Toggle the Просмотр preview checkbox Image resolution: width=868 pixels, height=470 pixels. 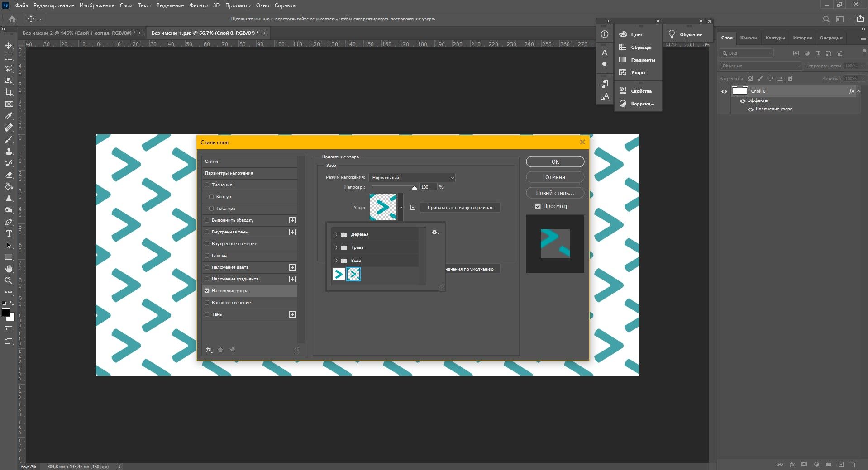point(538,206)
